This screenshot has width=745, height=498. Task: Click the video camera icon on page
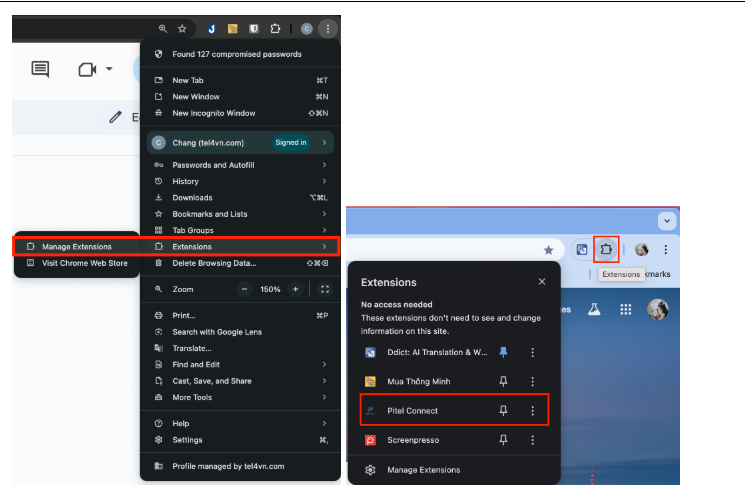point(87,70)
